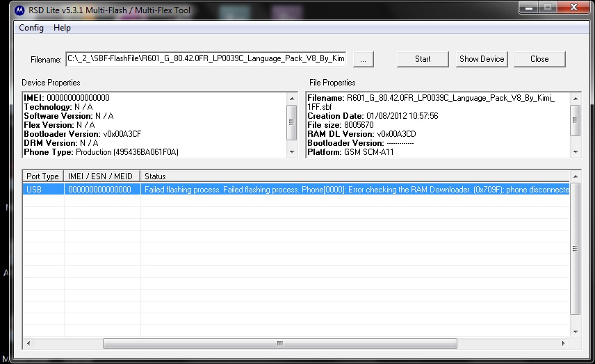Click the Status column header

(354, 176)
